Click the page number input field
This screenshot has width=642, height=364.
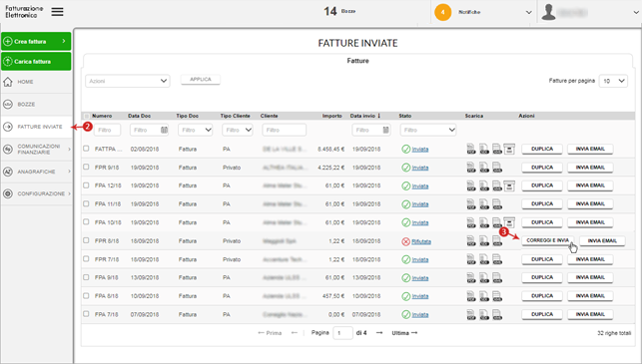click(342, 333)
